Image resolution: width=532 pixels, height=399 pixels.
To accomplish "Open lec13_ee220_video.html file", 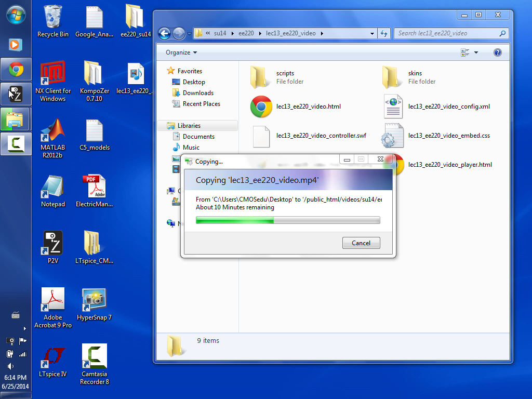I will click(295, 107).
